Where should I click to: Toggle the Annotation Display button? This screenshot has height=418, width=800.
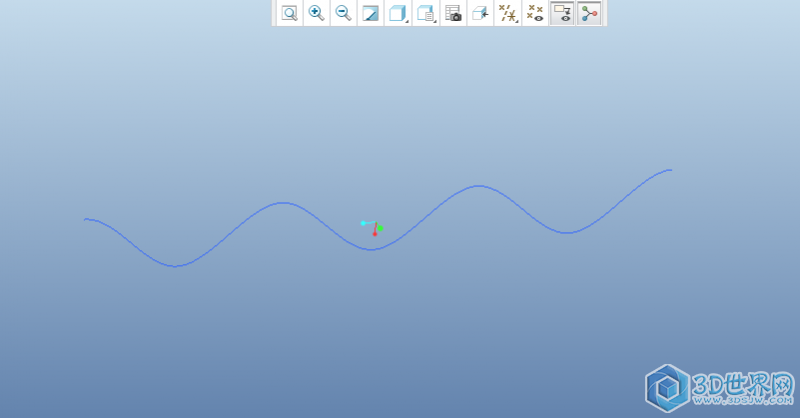562,13
